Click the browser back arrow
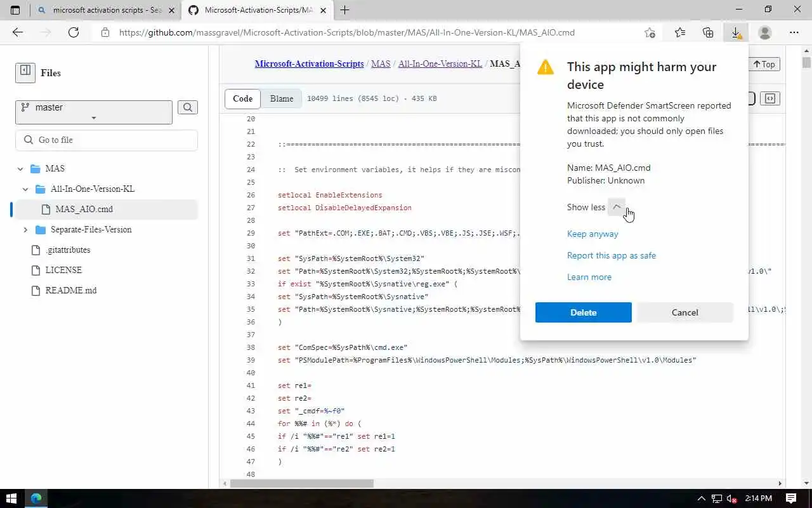Screen dimensions: 812x508 tap(18, 32)
